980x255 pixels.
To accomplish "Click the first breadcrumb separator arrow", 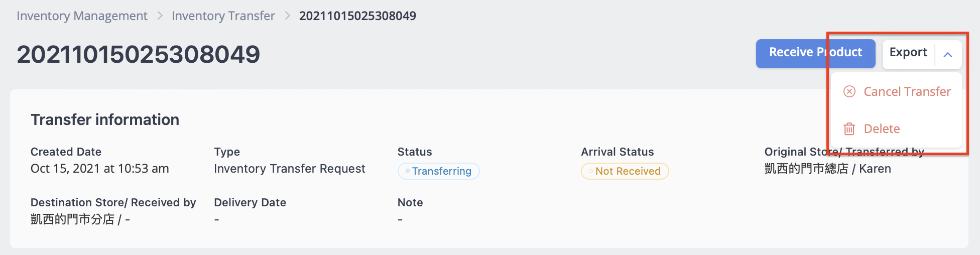I will (x=160, y=16).
